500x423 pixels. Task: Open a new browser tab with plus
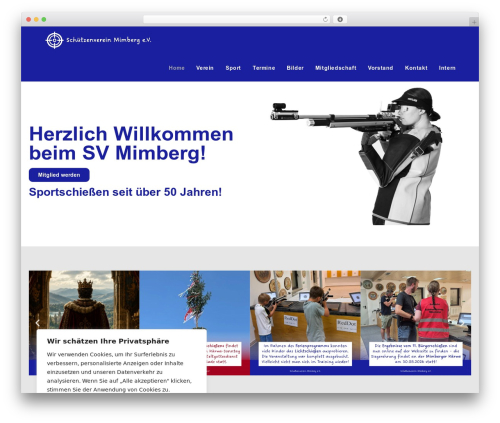(474, 22)
